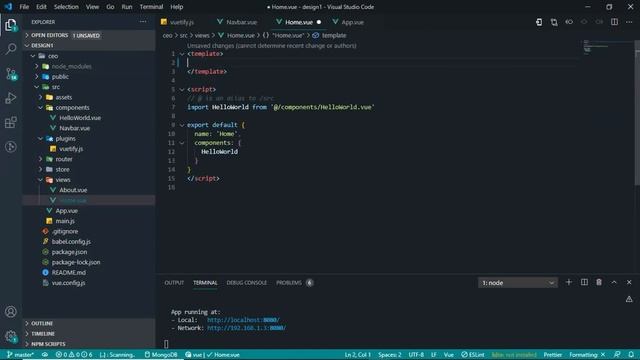Open the Network 192.168.1.3 link in terminal
This screenshot has width=640, height=360.
247,328
